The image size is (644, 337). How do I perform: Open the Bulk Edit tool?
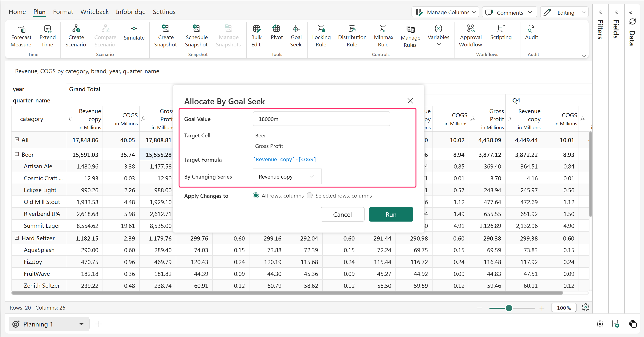(256, 29)
